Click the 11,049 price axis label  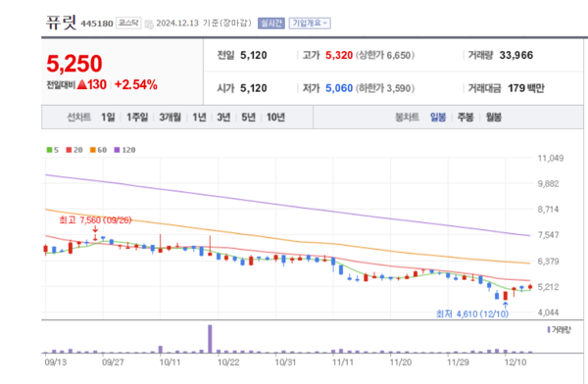[551, 159]
